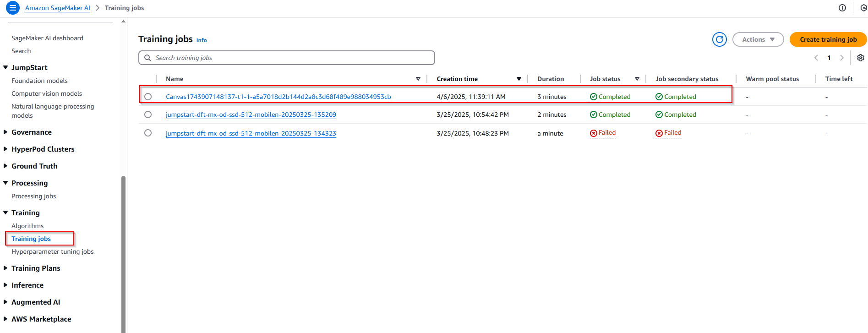Sort by Job status column arrow
The height and width of the screenshot is (333, 868).
click(637, 79)
